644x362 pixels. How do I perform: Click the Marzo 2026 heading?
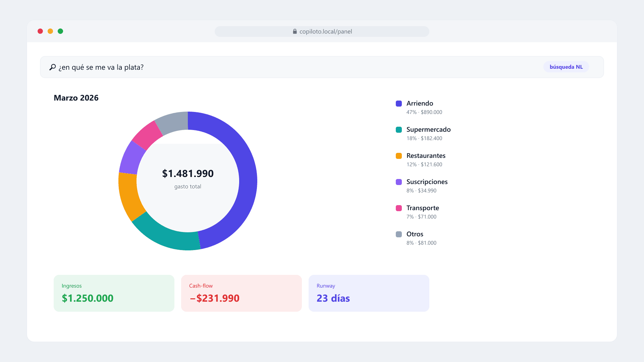[x=76, y=98]
